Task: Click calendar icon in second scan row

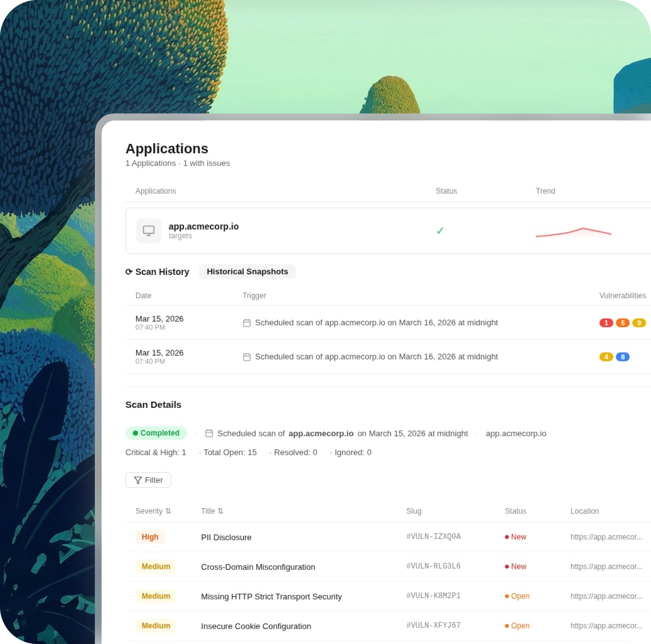Action: click(247, 357)
